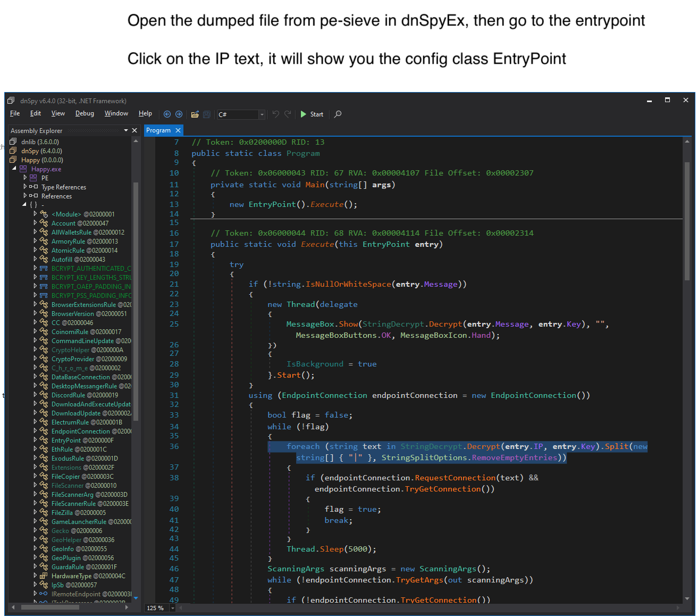Open the View menu
Screen dimensions: 697x616
[x=58, y=113]
